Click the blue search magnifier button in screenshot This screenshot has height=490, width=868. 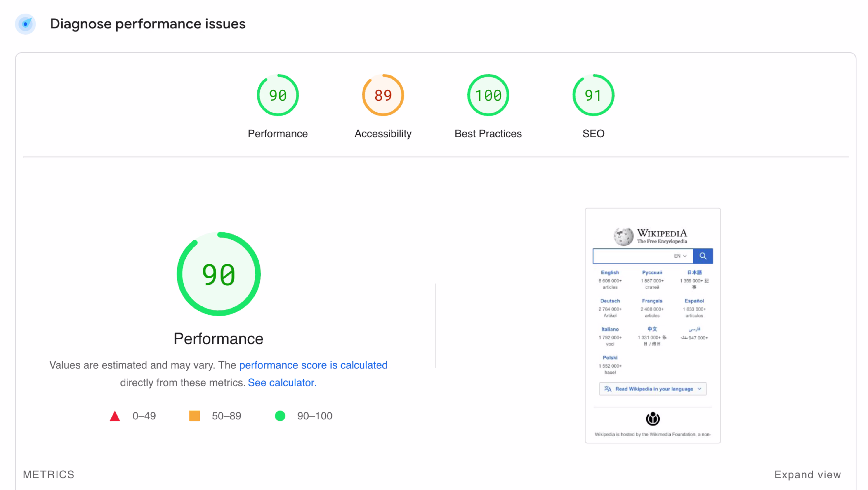coord(703,256)
